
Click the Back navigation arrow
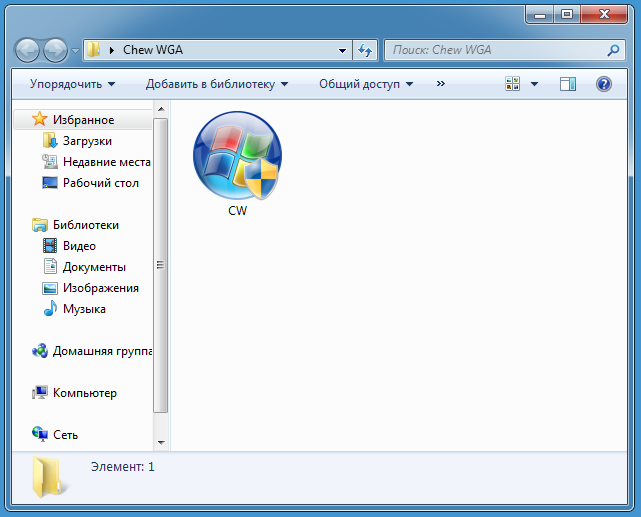click(x=29, y=49)
